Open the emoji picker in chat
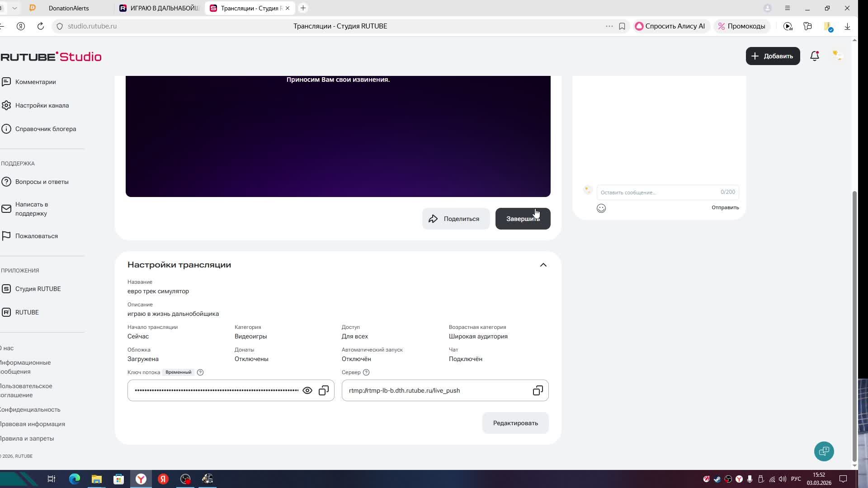The height and width of the screenshot is (488, 868). tap(601, 208)
